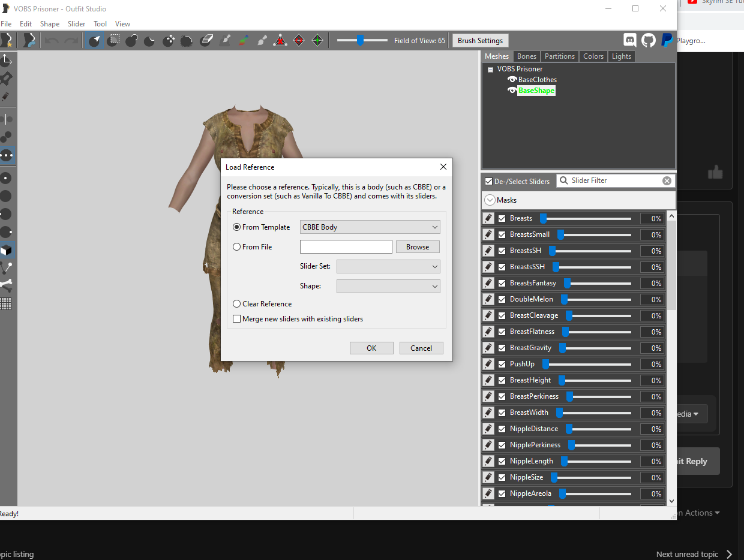Open the Discord link icon
Image resolution: width=744 pixels, height=560 pixels.
click(630, 40)
